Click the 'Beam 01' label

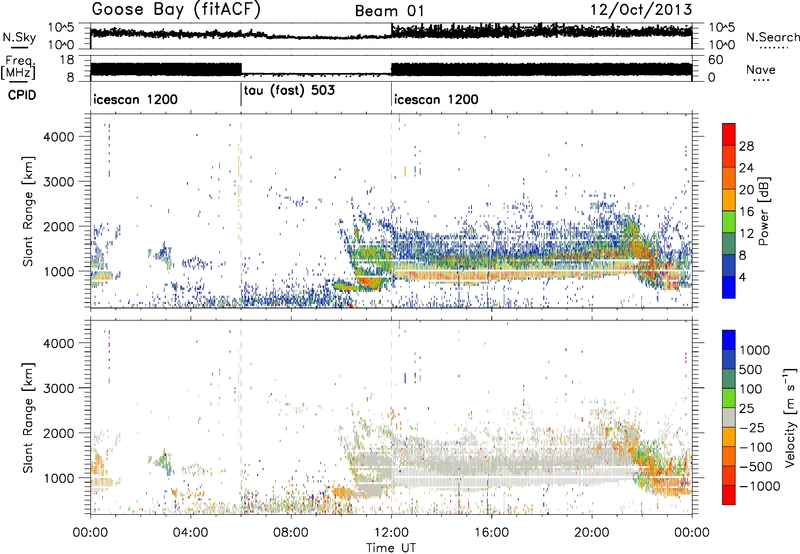[389, 11]
